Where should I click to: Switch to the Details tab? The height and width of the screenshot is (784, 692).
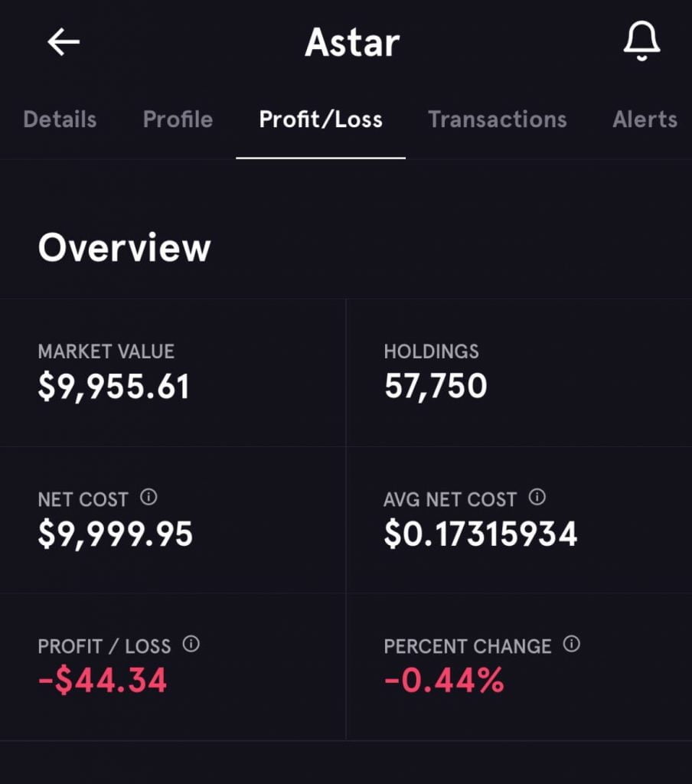tap(60, 119)
